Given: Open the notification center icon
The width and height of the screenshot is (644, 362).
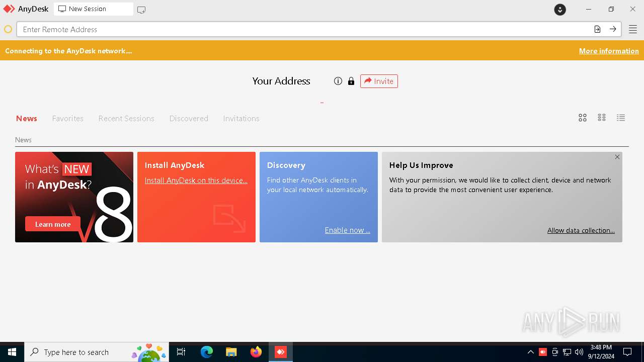Looking at the screenshot, I should pos(627,352).
